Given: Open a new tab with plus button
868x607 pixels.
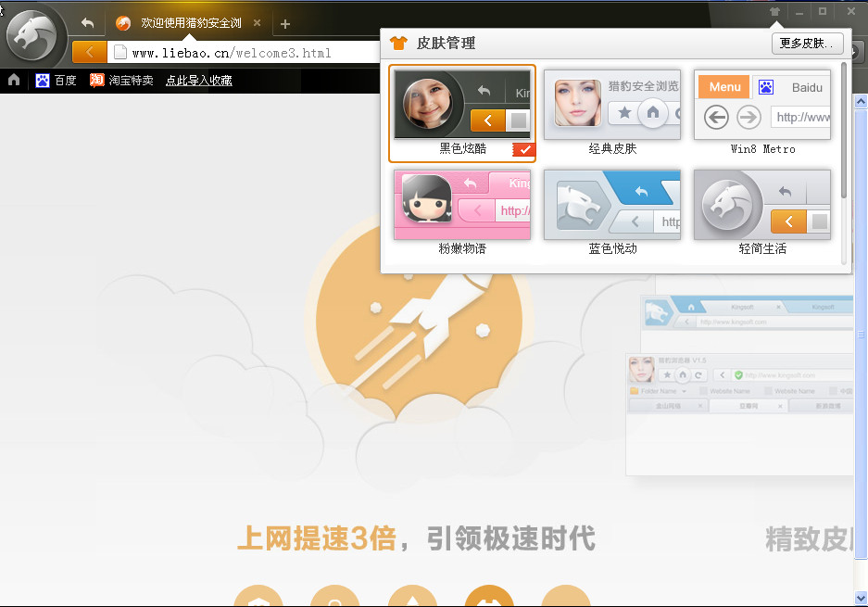Looking at the screenshot, I should 285,24.
